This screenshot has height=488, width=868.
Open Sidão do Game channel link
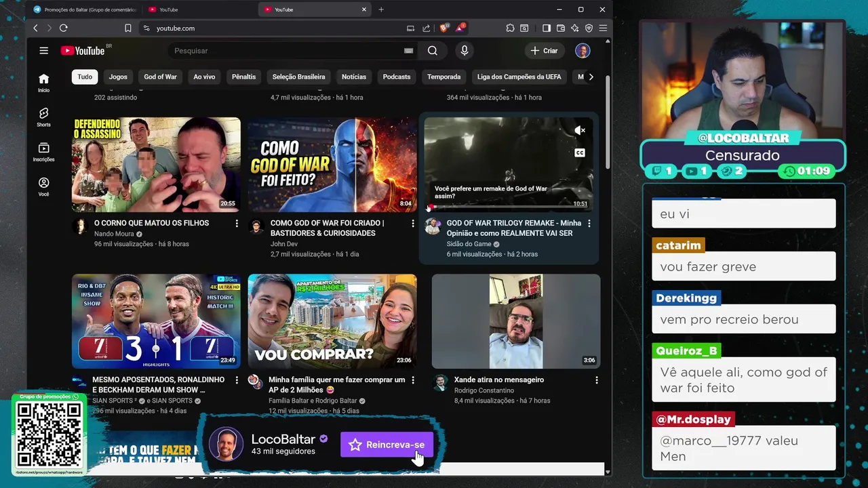pos(469,244)
